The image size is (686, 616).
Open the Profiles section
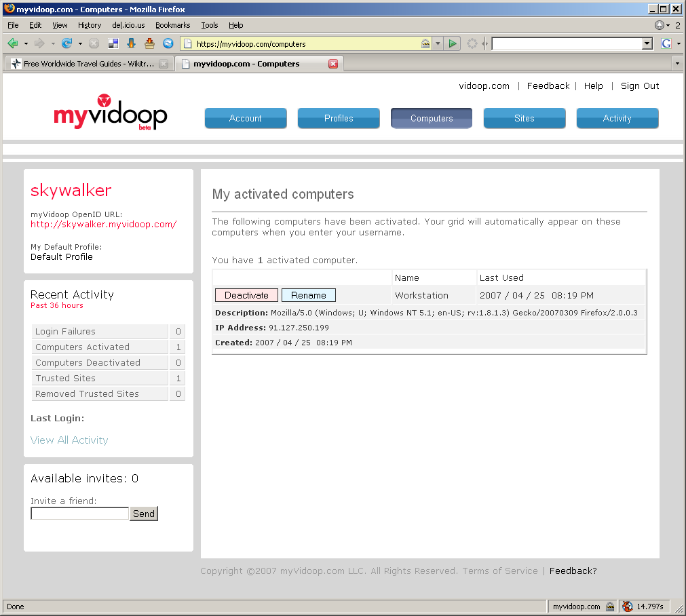point(339,118)
